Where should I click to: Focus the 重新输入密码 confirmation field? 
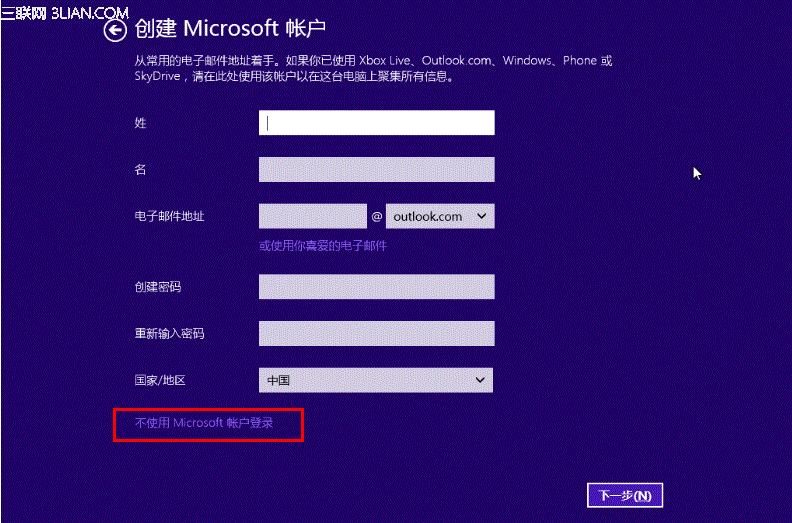[x=376, y=333]
